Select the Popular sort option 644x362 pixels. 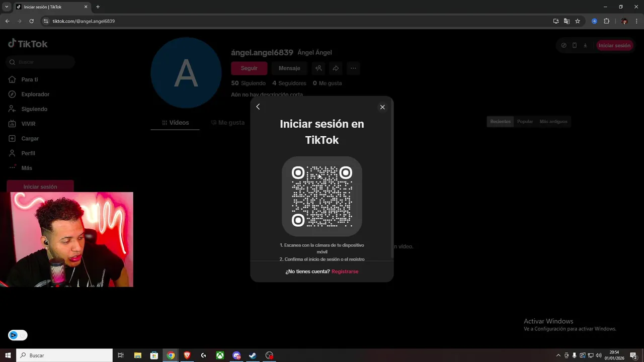click(525, 122)
